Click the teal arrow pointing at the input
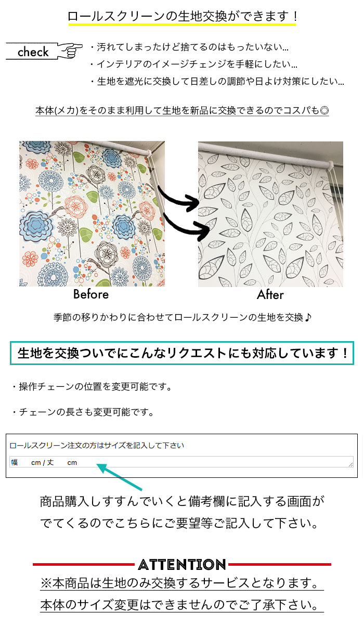 click(120, 476)
